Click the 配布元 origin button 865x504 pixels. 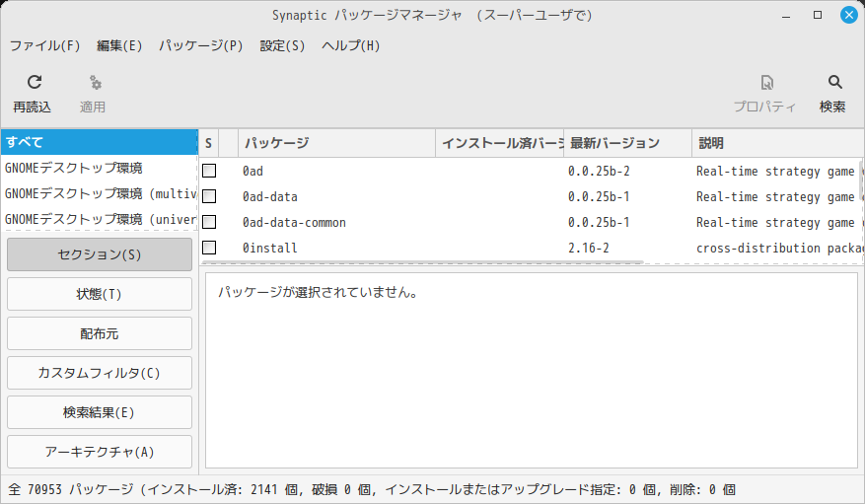coord(100,333)
